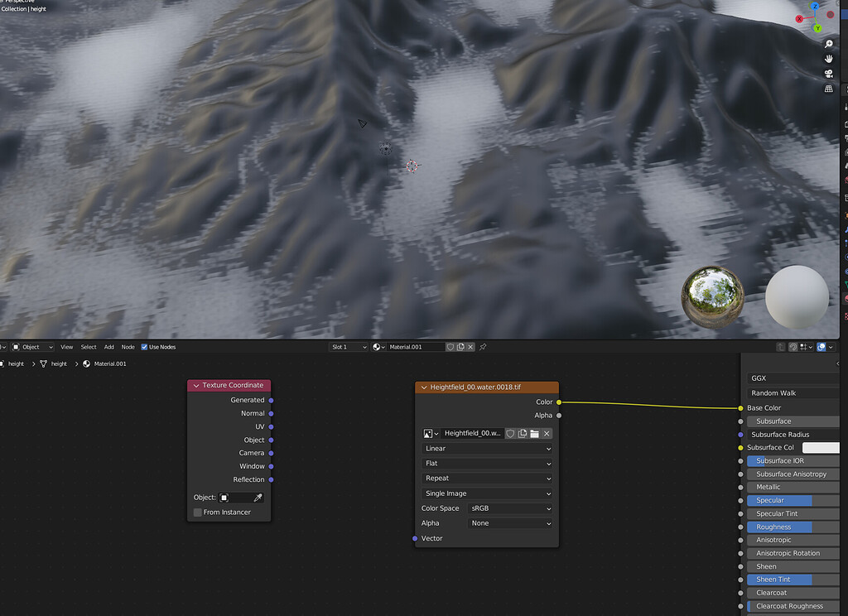
Task: Shield the image with the fake user icon
Action: pos(510,434)
